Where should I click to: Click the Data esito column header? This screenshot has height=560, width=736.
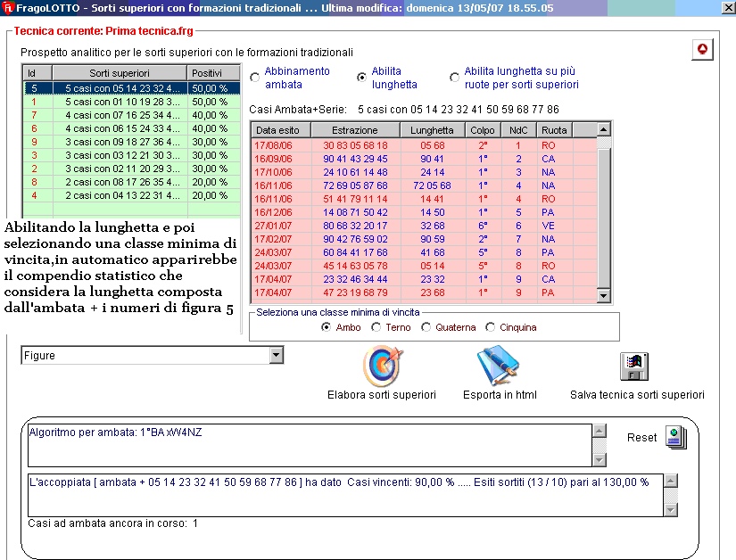279,130
